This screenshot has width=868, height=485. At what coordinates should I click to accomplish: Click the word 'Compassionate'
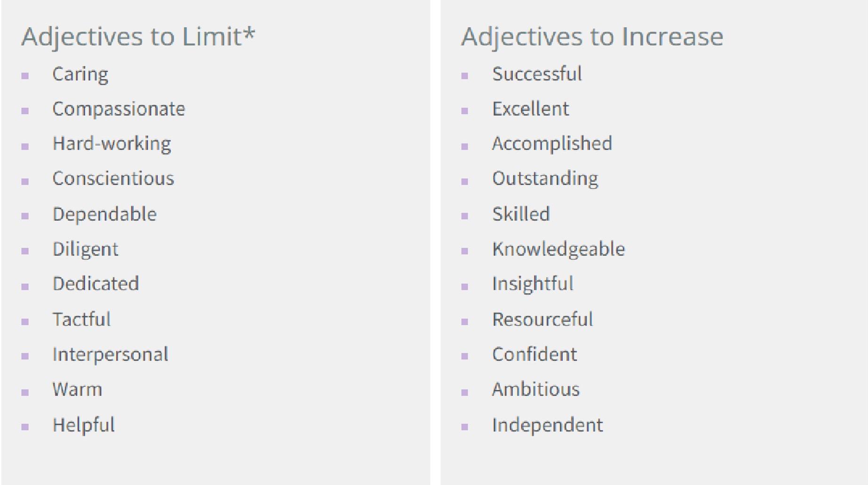(119, 109)
